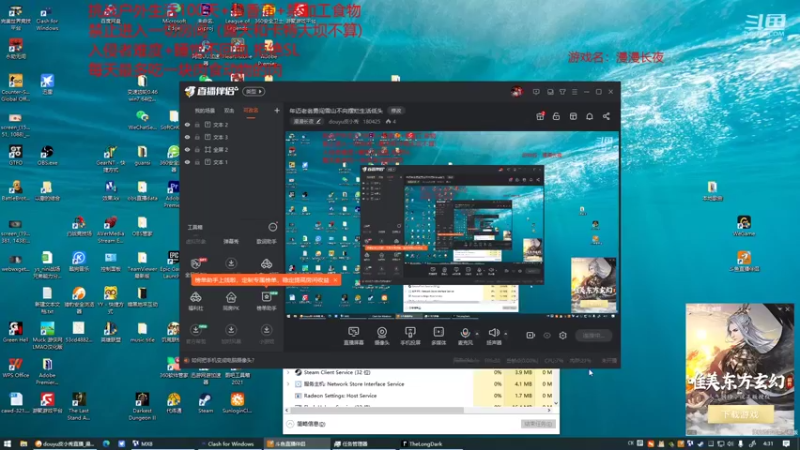Edit the 漫漫长夜 category tag
800x450 pixels.
coord(307,121)
